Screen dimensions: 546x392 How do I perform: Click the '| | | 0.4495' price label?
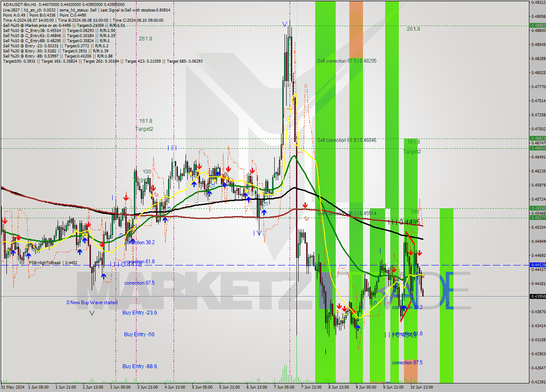pyautogui.click(x=404, y=222)
